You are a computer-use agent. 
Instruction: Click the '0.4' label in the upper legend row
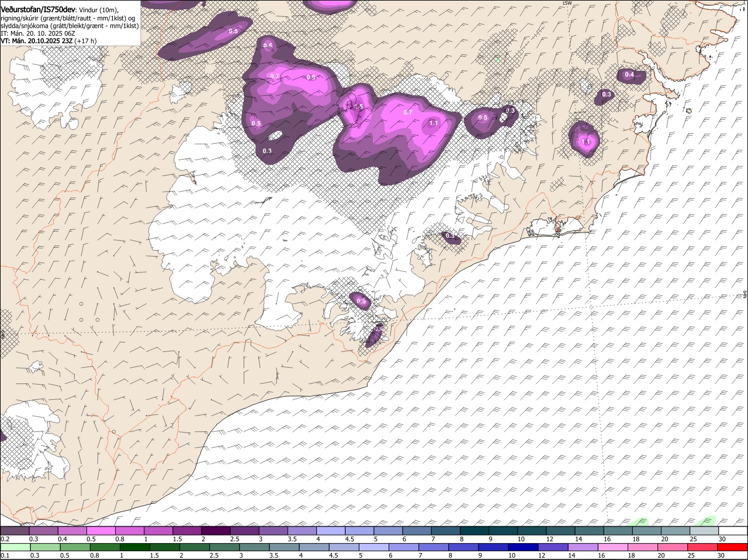[x=63, y=539]
